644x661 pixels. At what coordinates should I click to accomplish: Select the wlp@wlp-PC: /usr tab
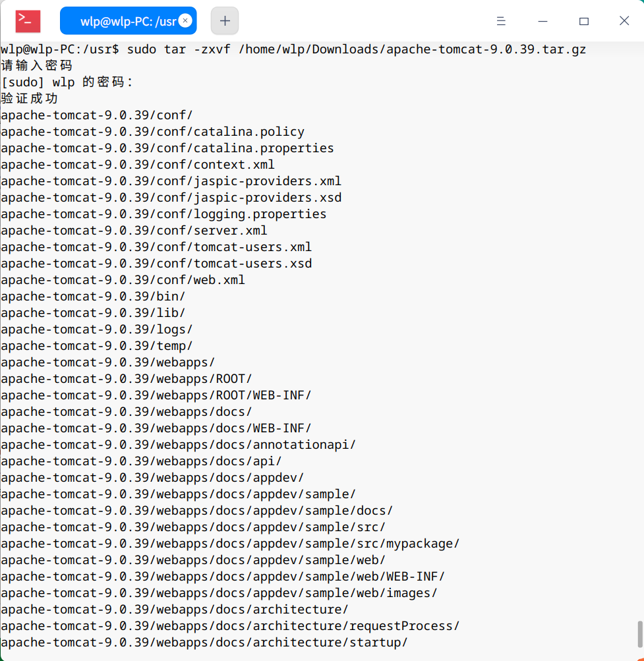pos(129,20)
